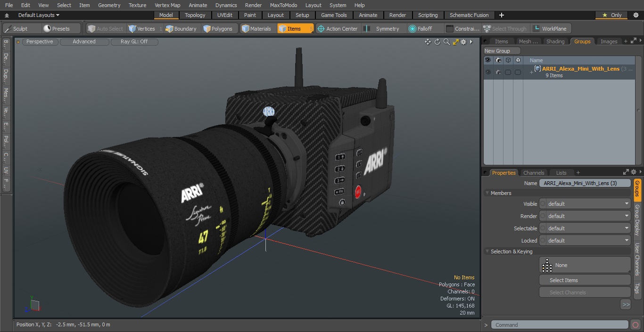Switch to the Images panel tab

609,41
